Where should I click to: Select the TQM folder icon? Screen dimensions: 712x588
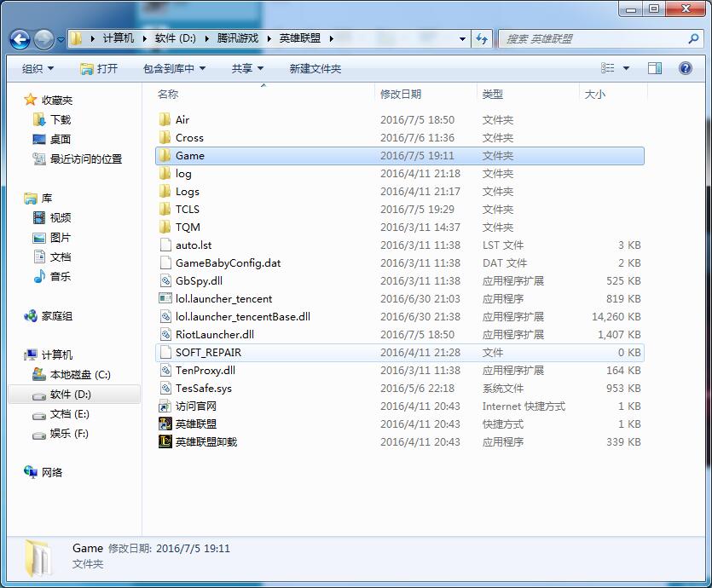pyautogui.click(x=165, y=228)
